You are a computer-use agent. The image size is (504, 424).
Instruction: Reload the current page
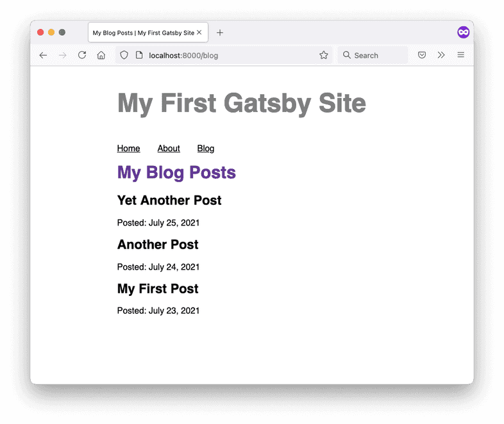coord(82,55)
